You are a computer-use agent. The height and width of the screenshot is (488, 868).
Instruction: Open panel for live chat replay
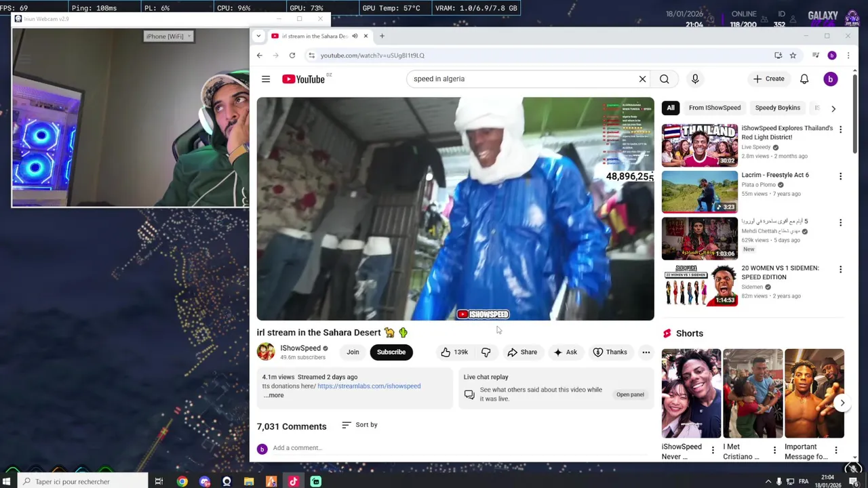click(630, 394)
